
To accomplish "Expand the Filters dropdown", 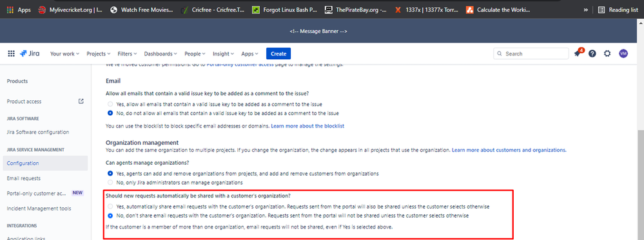I will pos(128,54).
